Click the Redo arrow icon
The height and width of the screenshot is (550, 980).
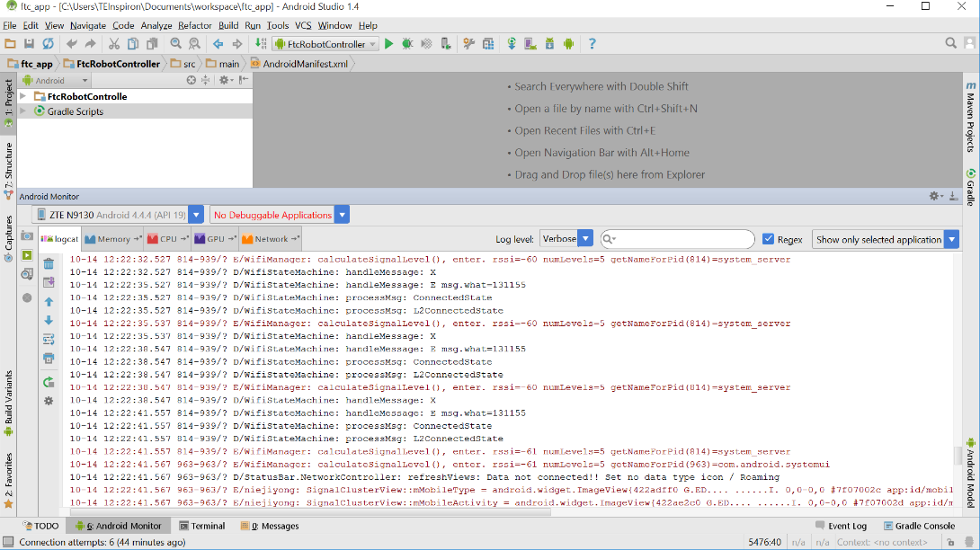click(x=91, y=44)
